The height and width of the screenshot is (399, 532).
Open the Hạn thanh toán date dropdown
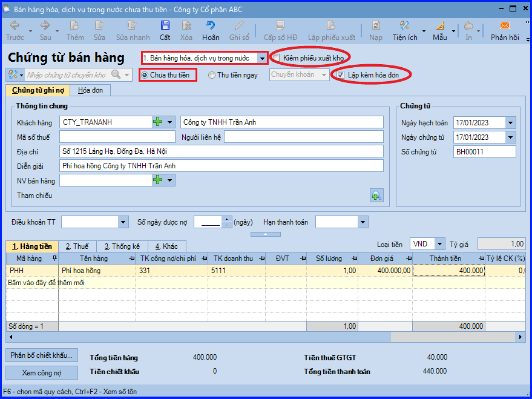[x=363, y=222]
